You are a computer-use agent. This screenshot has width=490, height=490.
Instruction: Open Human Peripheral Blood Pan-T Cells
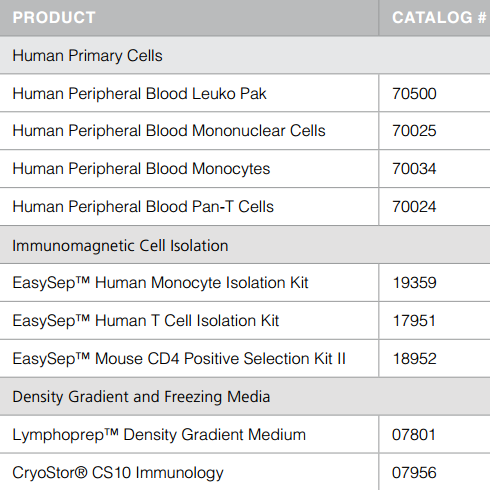[x=143, y=207]
